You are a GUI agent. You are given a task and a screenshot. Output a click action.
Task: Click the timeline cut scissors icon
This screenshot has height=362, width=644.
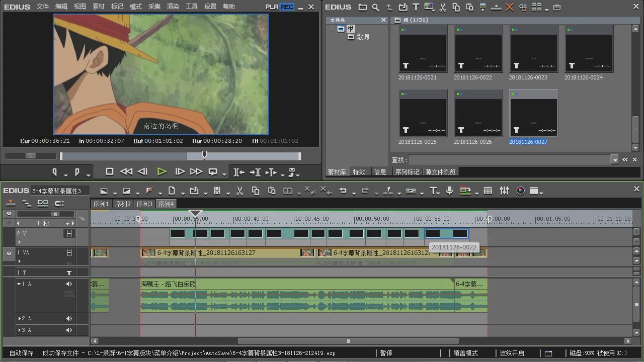coord(239,191)
